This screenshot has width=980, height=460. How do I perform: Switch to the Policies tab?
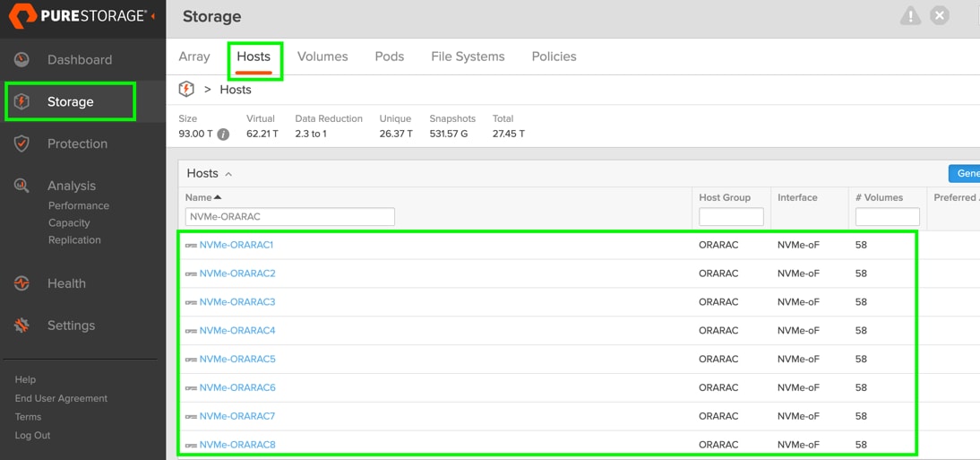pyautogui.click(x=554, y=56)
